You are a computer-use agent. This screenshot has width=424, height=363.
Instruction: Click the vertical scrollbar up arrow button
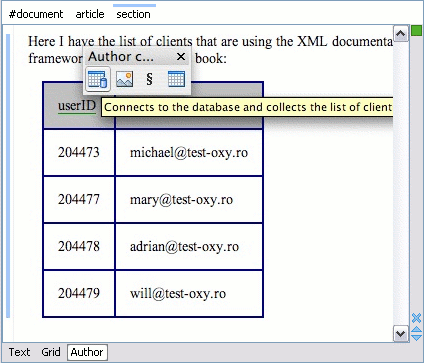coord(401,33)
